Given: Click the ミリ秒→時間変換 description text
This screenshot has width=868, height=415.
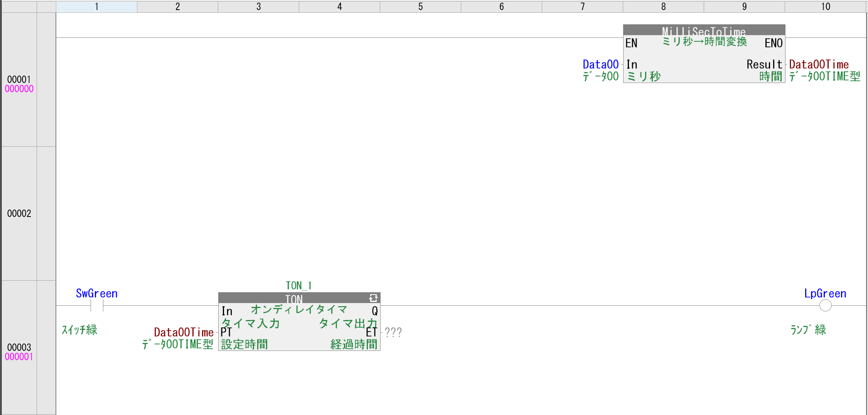Looking at the screenshot, I should pyautogui.click(x=705, y=41).
